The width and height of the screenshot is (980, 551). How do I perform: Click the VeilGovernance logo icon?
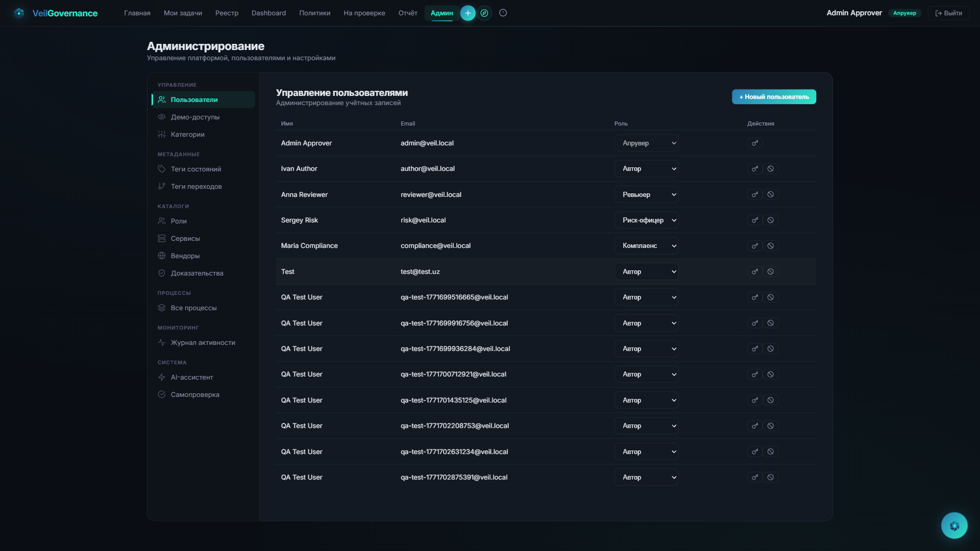click(19, 13)
